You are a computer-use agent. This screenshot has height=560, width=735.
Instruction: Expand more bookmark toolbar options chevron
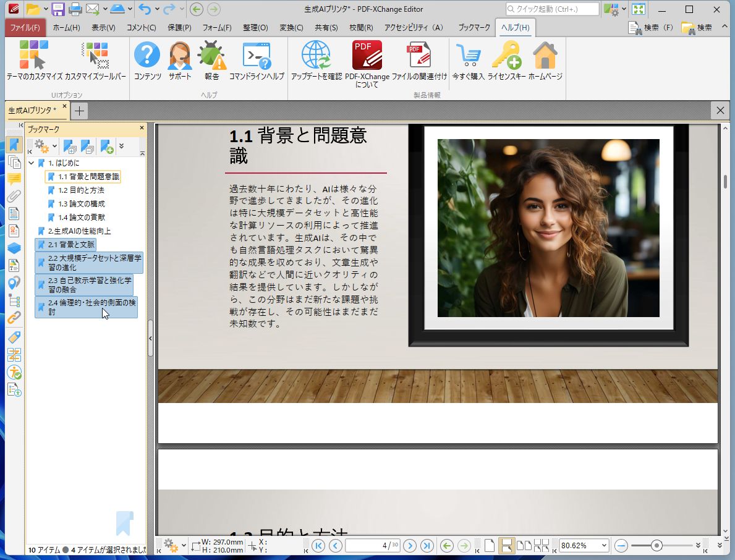point(121,146)
